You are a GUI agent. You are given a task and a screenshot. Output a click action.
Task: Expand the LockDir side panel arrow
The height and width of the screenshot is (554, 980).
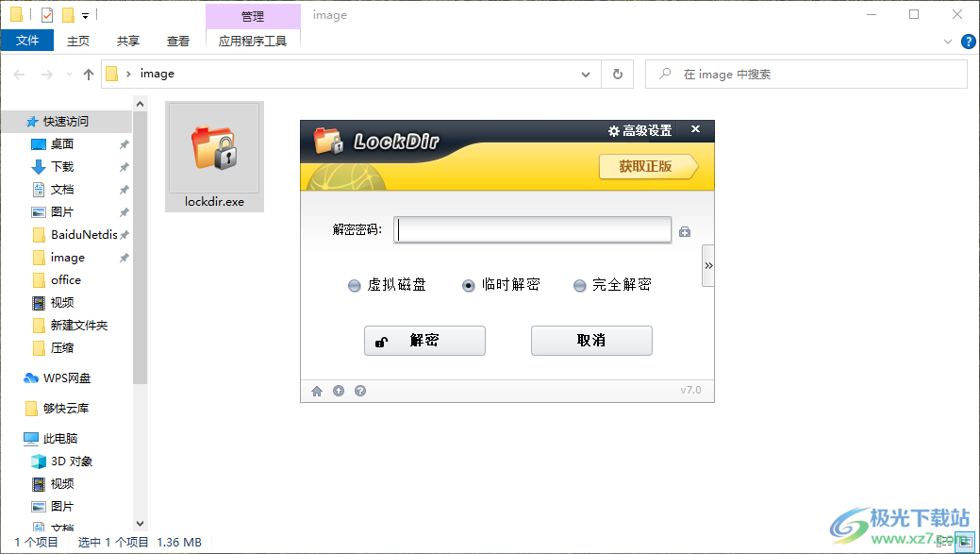tap(708, 266)
